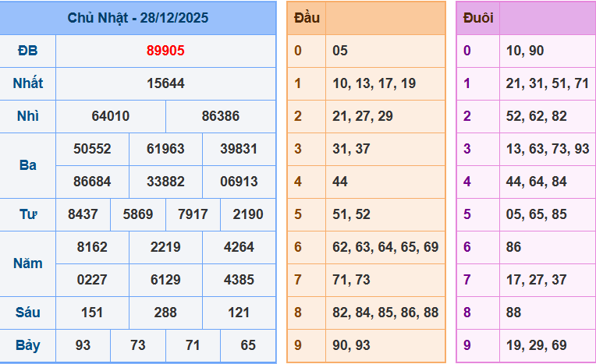Click third prize number 61963
Image resolution: width=596 pixels, height=364 pixels.
pyautogui.click(x=165, y=149)
